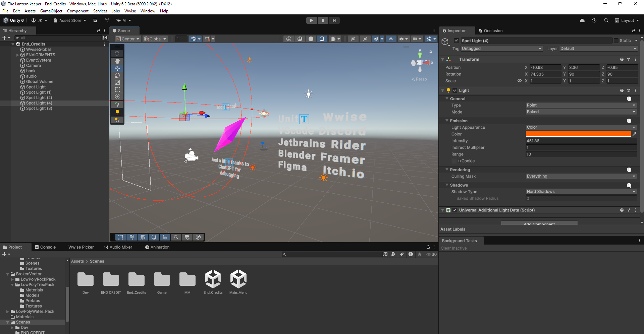This screenshot has width=644, height=334.
Task: Lock the Inspector panel
Action: (x=634, y=30)
